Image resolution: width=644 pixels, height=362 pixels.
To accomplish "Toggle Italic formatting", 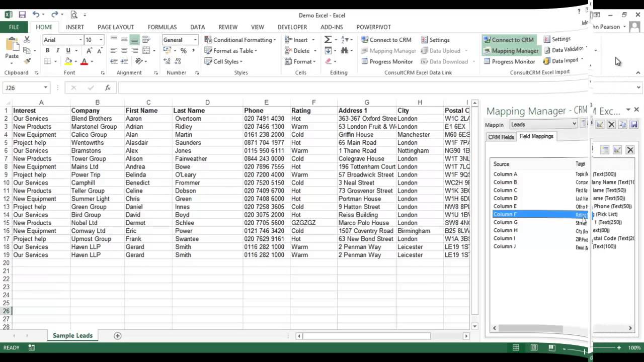I will (57, 50).
